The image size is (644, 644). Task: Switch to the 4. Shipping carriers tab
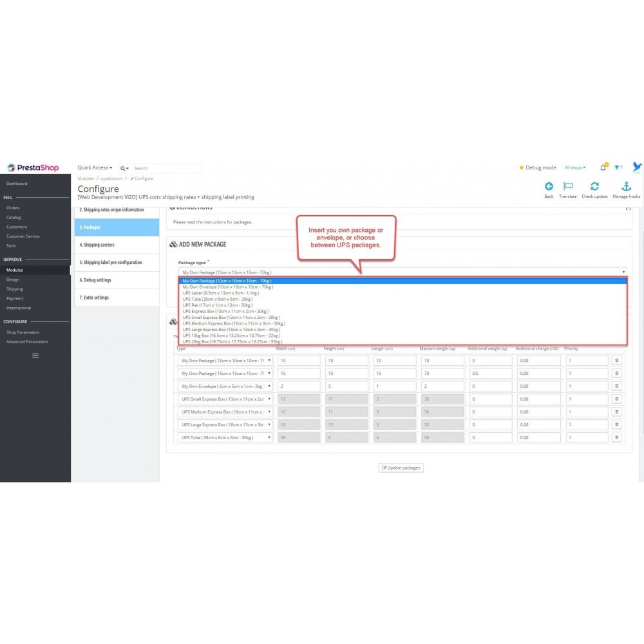coord(117,245)
